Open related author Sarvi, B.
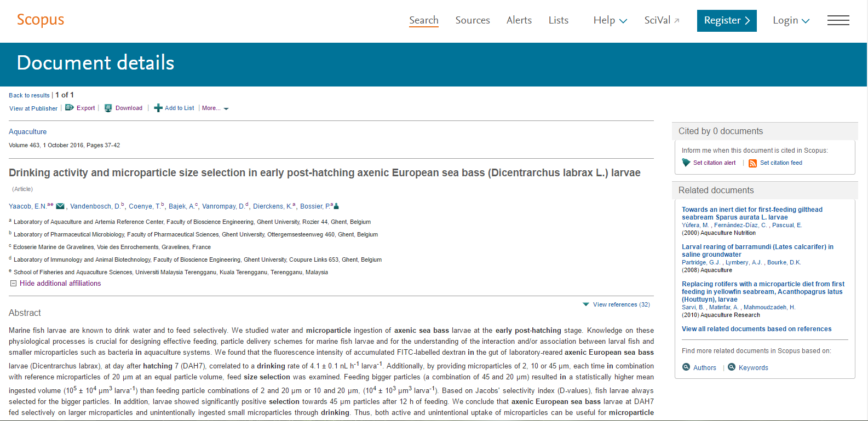 click(693, 307)
